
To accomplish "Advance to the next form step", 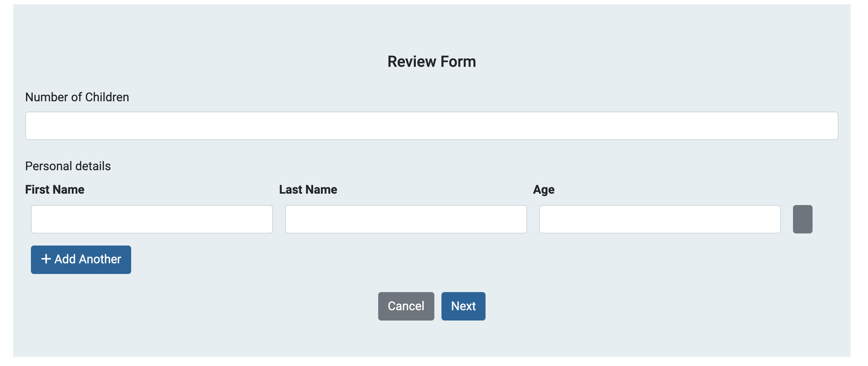I will point(463,306).
